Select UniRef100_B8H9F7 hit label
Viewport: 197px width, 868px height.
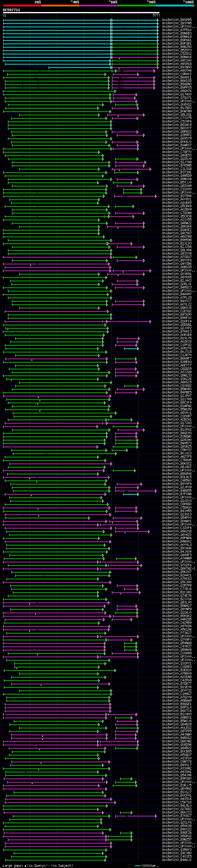177,358
